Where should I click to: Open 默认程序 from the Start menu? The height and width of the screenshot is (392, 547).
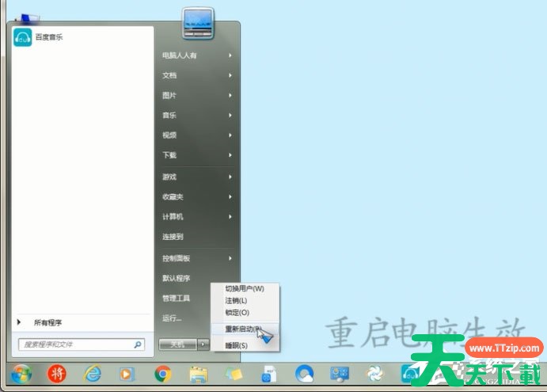click(176, 278)
